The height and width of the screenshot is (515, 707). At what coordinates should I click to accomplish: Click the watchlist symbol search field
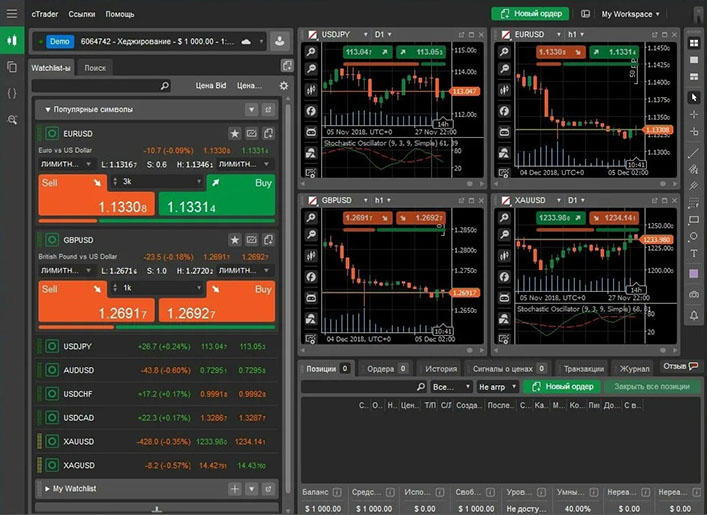[101, 86]
